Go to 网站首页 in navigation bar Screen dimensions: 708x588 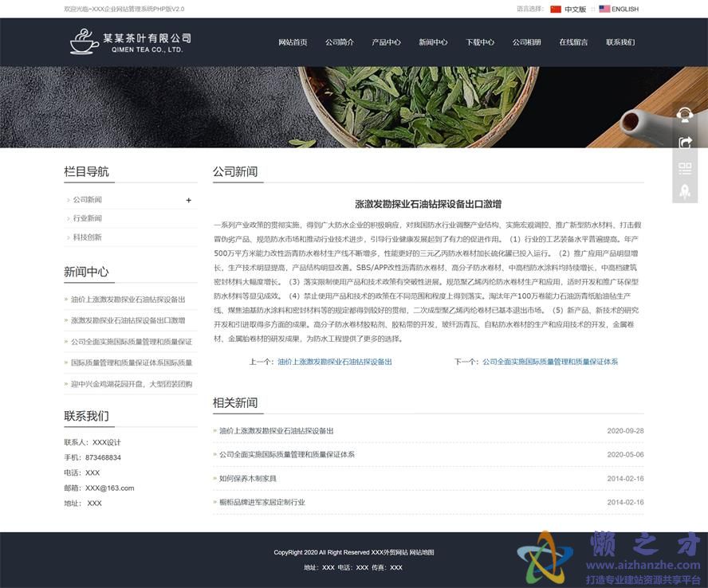(293, 42)
